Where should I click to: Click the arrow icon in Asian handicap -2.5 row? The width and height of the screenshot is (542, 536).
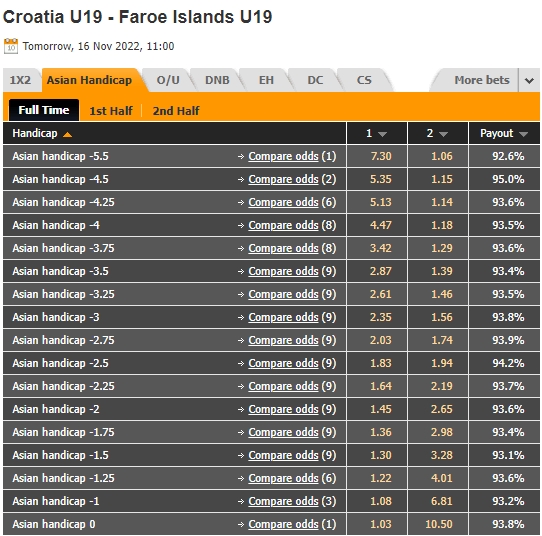(x=241, y=364)
